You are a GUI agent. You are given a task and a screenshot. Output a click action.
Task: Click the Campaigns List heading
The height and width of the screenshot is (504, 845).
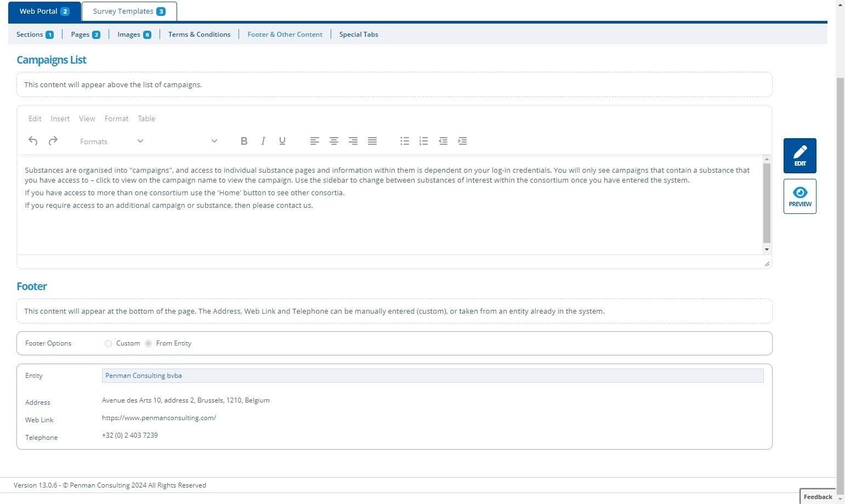52,60
